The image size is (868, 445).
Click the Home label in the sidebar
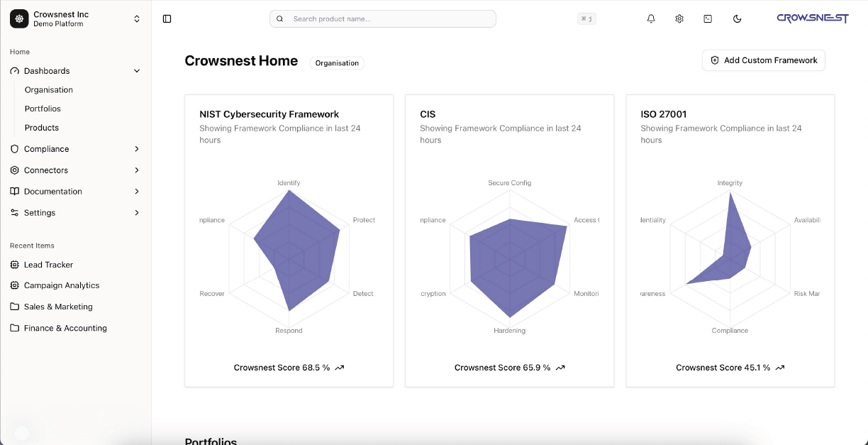point(20,52)
